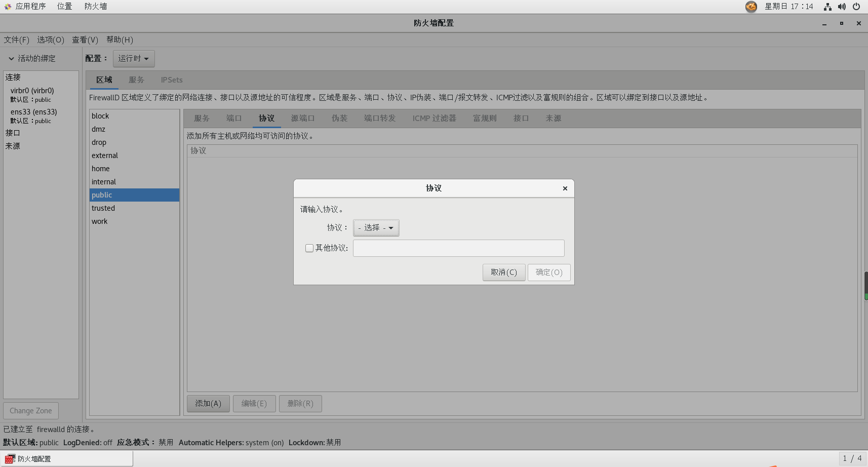Click the Change Zone button
Viewport: 868px width, 467px height.
[31, 411]
